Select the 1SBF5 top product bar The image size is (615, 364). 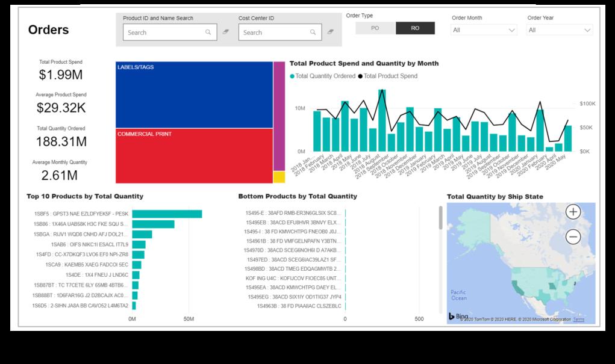coord(167,214)
